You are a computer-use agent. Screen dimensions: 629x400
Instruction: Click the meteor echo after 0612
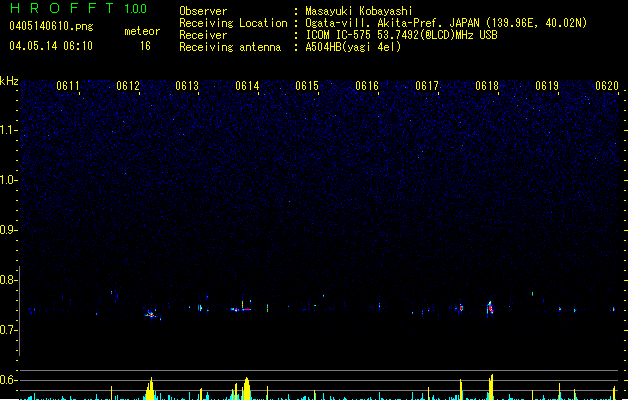(x=151, y=314)
